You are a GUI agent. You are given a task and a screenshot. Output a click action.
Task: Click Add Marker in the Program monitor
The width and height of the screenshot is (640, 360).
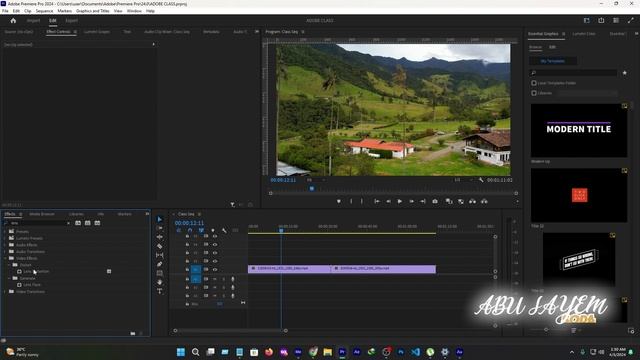(339, 201)
